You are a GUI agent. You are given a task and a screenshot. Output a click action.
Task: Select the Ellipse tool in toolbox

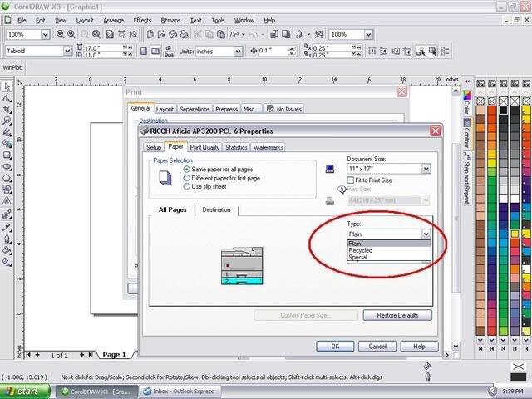[7, 166]
